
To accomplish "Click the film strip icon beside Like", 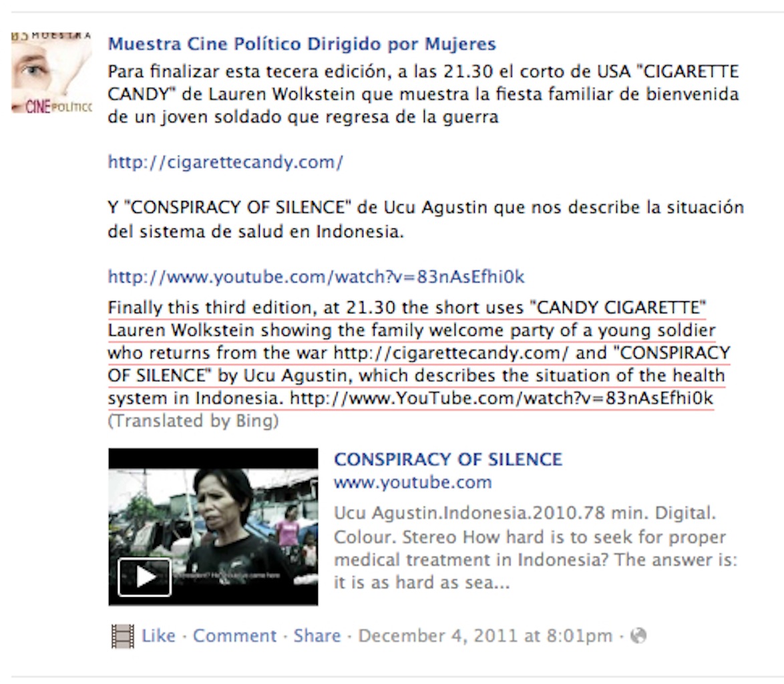I will (122, 637).
